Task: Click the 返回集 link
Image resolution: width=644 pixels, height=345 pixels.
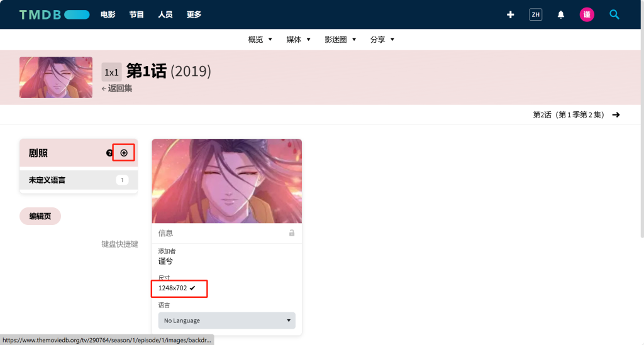Action: [x=117, y=88]
